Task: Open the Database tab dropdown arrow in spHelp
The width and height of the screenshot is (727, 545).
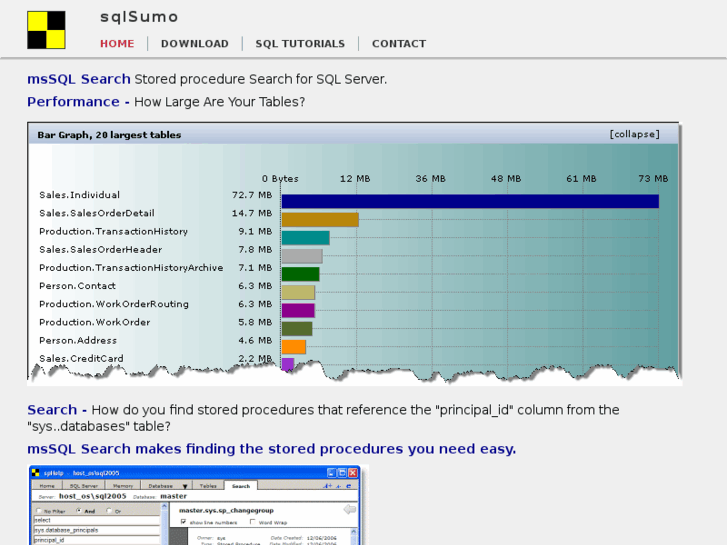Action: [x=185, y=486]
